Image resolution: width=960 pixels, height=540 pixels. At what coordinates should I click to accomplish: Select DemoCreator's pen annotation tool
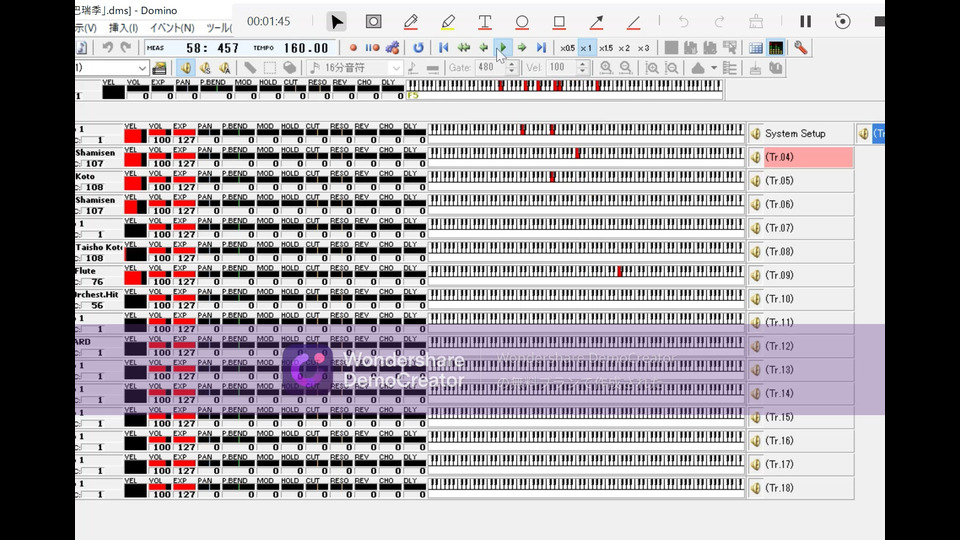[x=410, y=21]
